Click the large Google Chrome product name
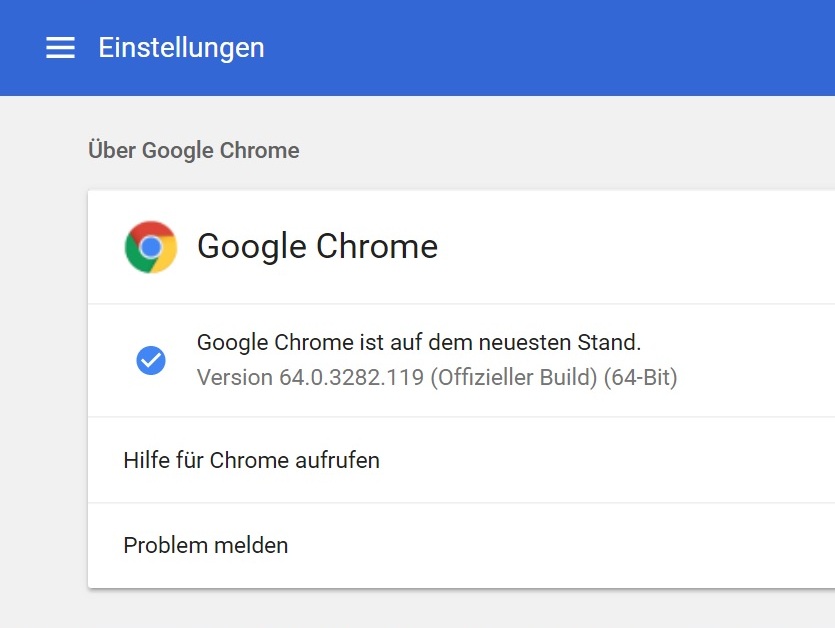 tap(317, 246)
